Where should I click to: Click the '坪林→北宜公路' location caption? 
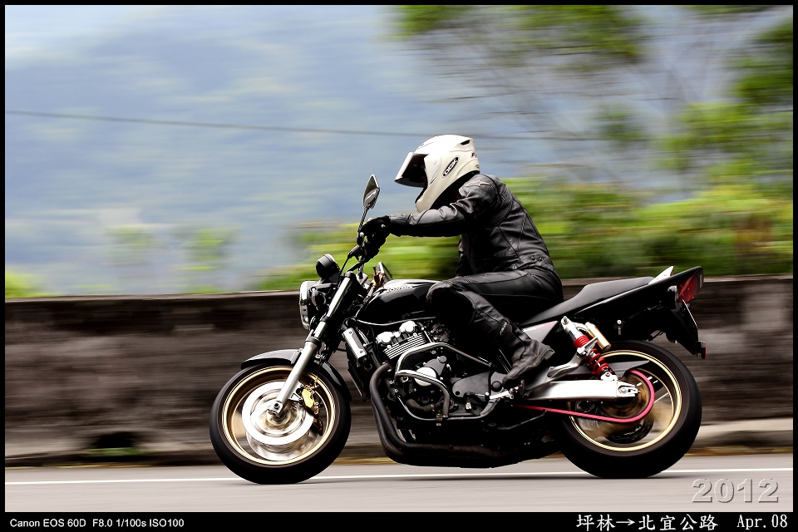coord(647,522)
